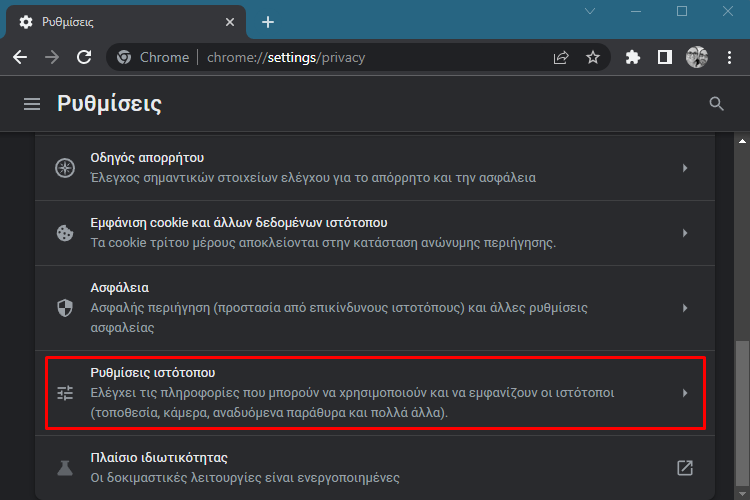Click the share page icon
The image size is (750, 500).
561,57
